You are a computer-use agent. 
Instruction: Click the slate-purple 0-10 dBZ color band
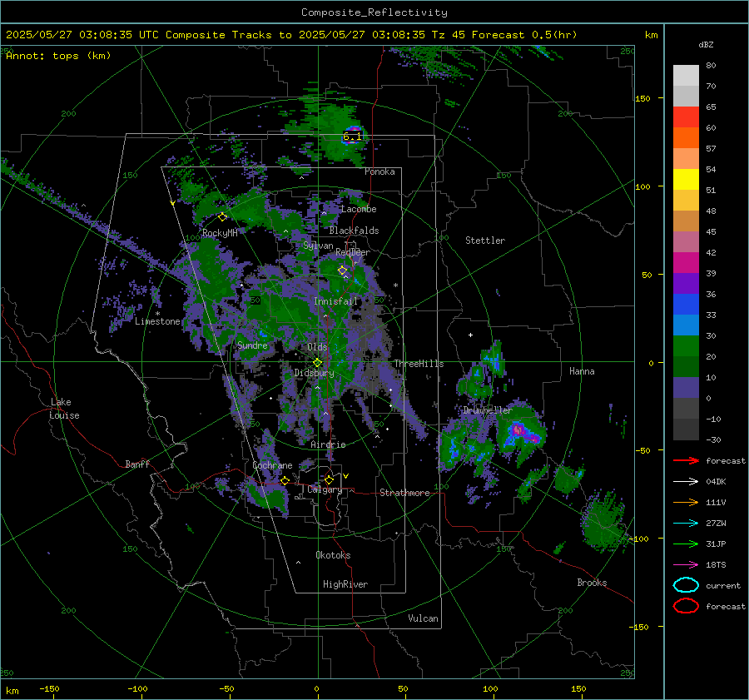pyautogui.click(x=686, y=388)
